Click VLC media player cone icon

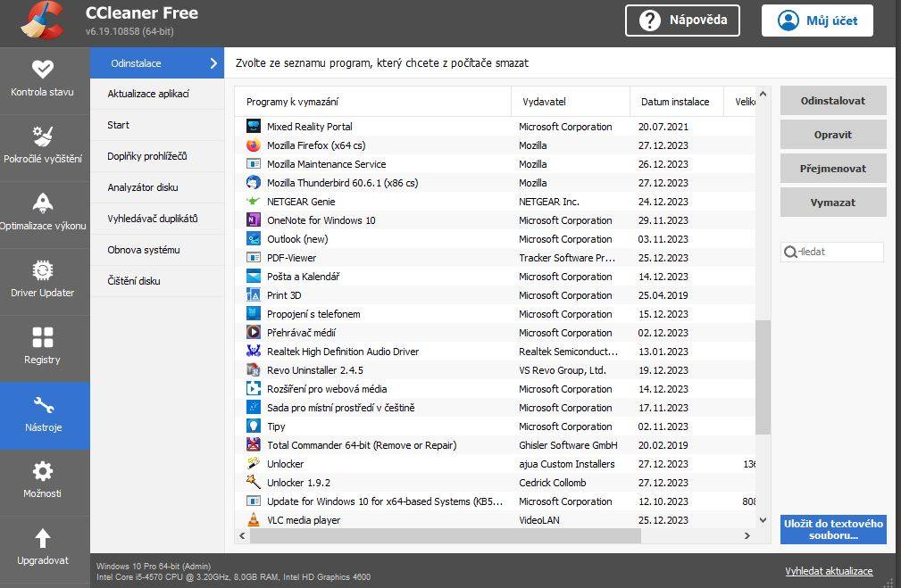point(254,520)
